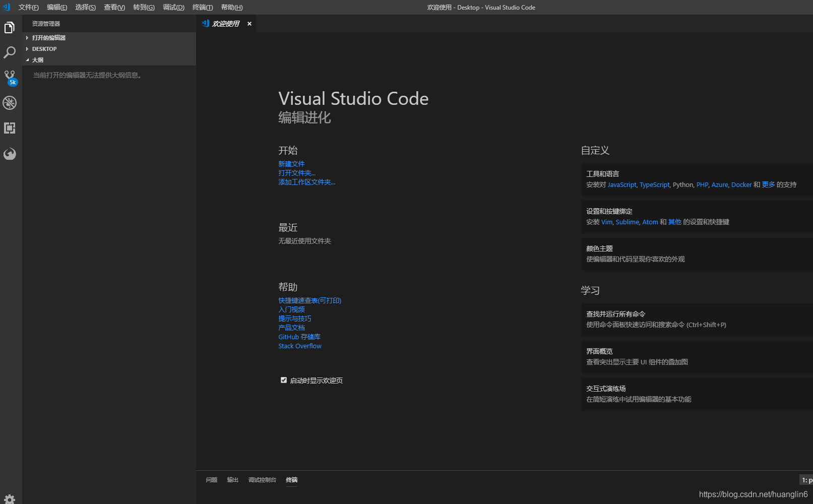Open the Extensions view icon
813x504 pixels.
pyautogui.click(x=10, y=128)
